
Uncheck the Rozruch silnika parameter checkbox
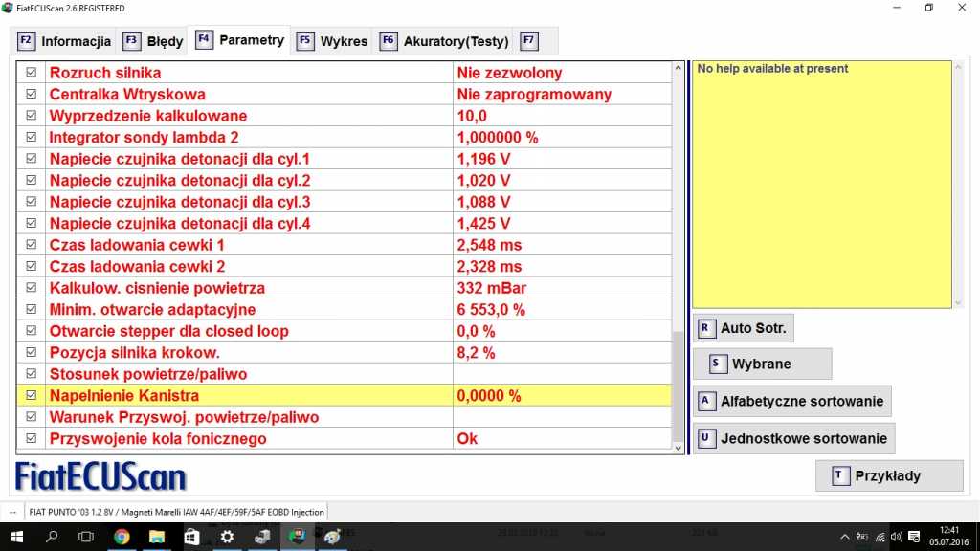click(x=32, y=73)
